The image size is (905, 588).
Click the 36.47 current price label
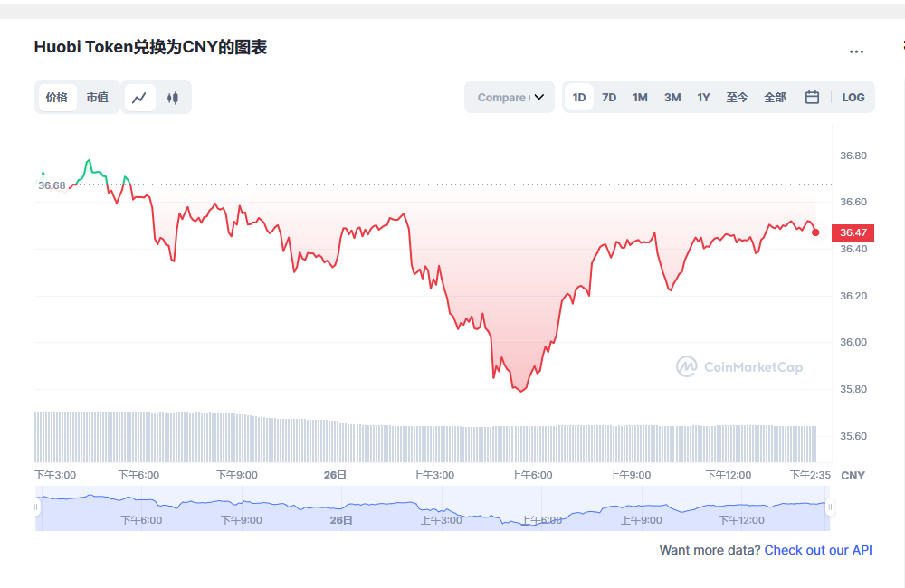tap(853, 232)
